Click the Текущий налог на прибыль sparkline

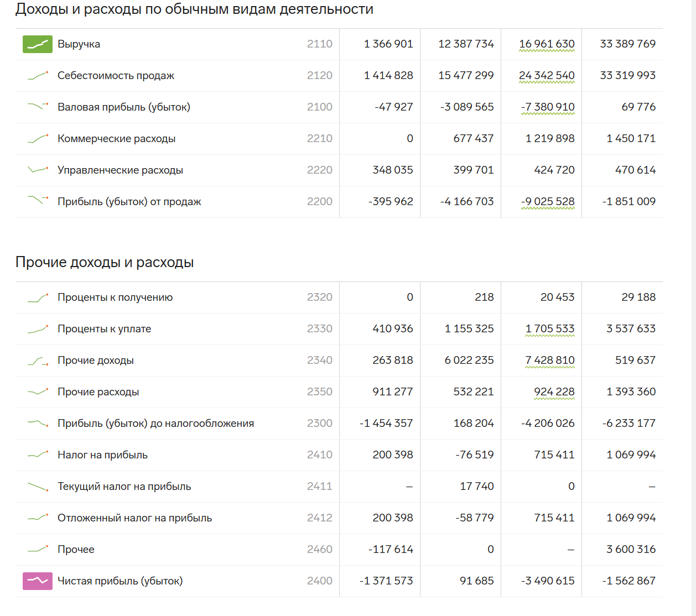coord(38,487)
